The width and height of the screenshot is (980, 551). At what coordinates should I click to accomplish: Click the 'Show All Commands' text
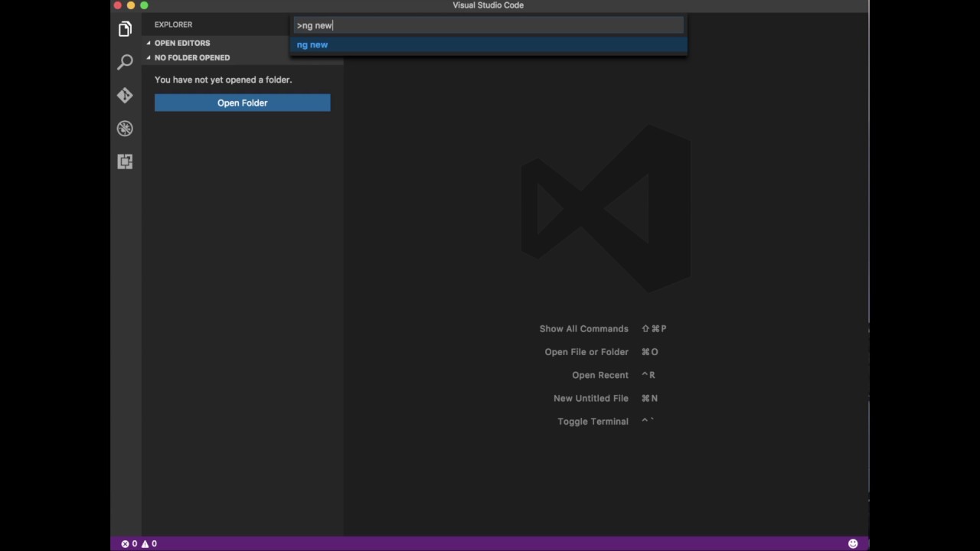point(583,328)
